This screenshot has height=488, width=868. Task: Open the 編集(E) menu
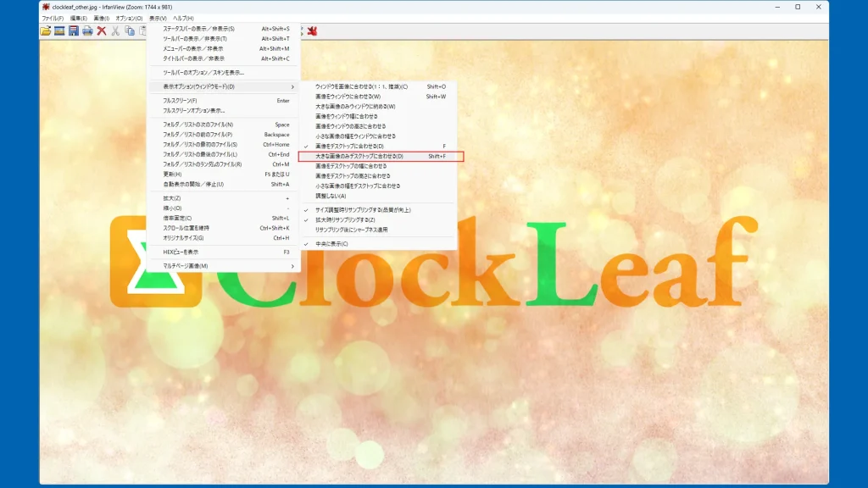click(x=79, y=19)
